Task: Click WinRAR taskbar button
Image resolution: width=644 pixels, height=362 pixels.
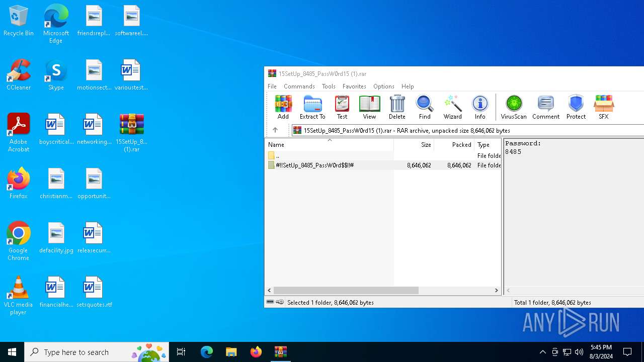Action: pyautogui.click(x=280, y=352)
